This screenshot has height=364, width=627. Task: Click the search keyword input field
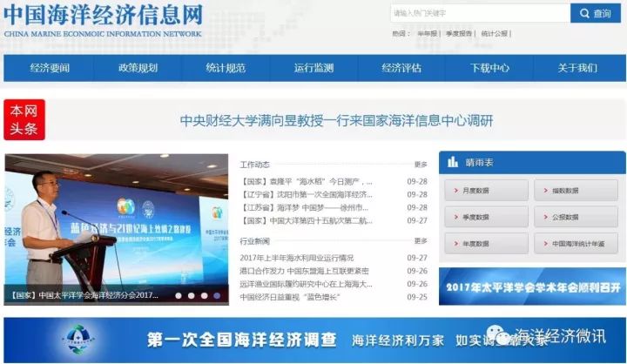click(x=480, y=13)
